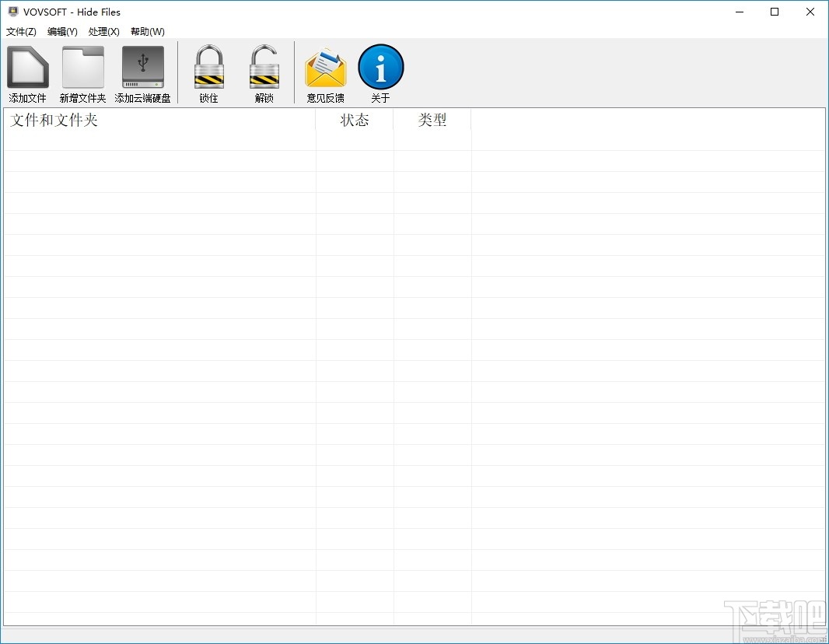The width and height of the screenshot is (829, 644).
Task: Click the divider between 状态 and 类型 columns
Action: [x=394, y=121]
